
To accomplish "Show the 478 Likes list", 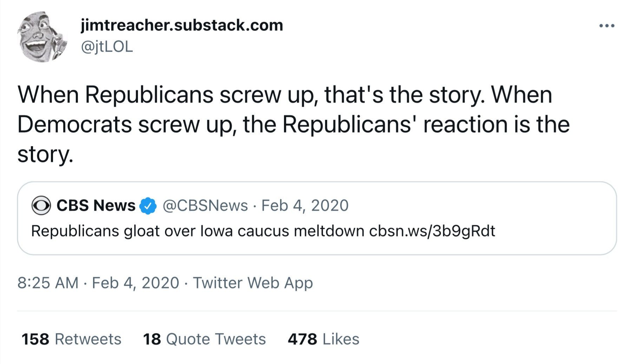I will tap(323, 339).
